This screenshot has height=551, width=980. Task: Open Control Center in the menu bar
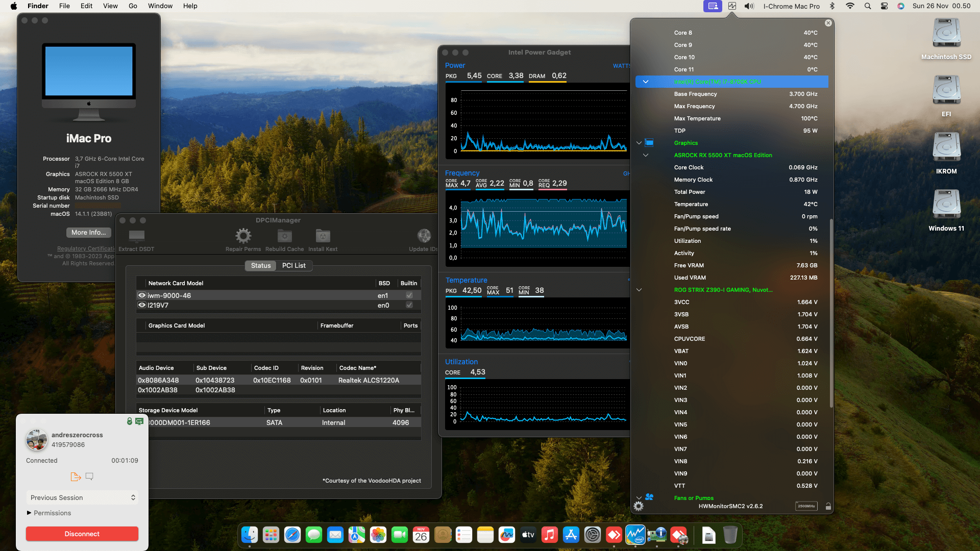click(885, 6)
